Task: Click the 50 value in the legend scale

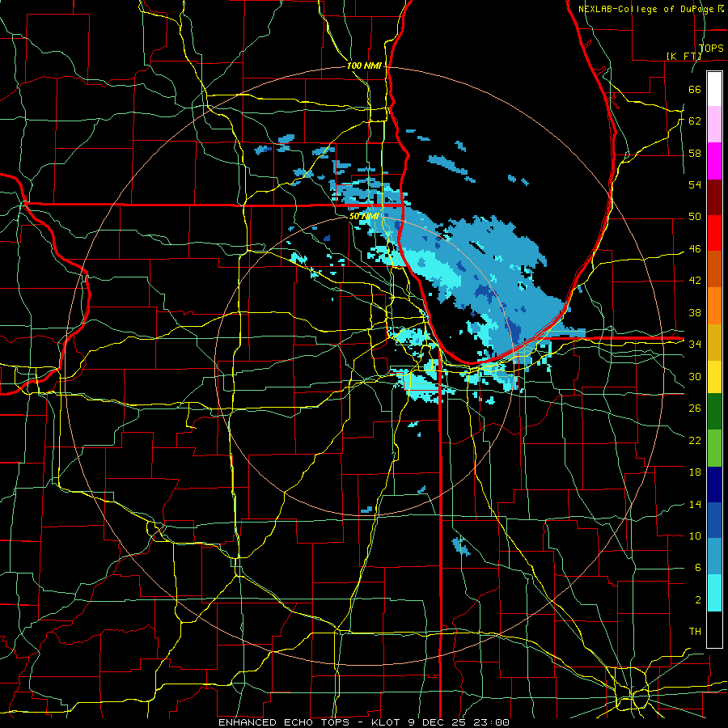Action: (x=695, y=217)
